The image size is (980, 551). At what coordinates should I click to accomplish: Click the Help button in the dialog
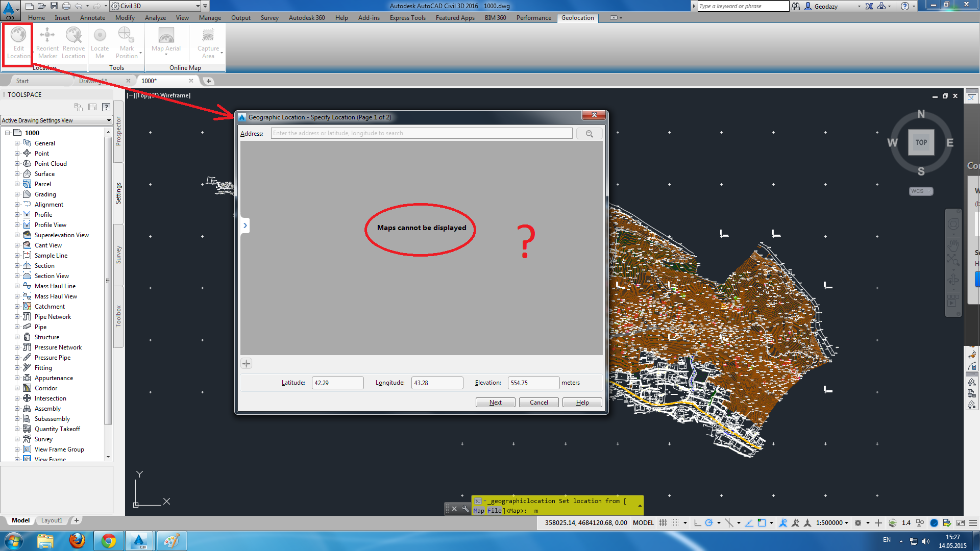coord(582,403)
